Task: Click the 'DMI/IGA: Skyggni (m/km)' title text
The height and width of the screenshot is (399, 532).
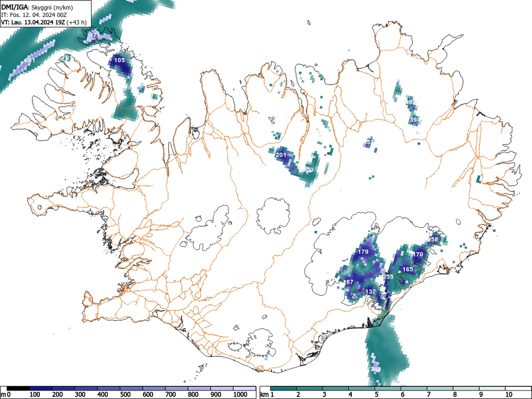Action: click(x=37, y=7)
